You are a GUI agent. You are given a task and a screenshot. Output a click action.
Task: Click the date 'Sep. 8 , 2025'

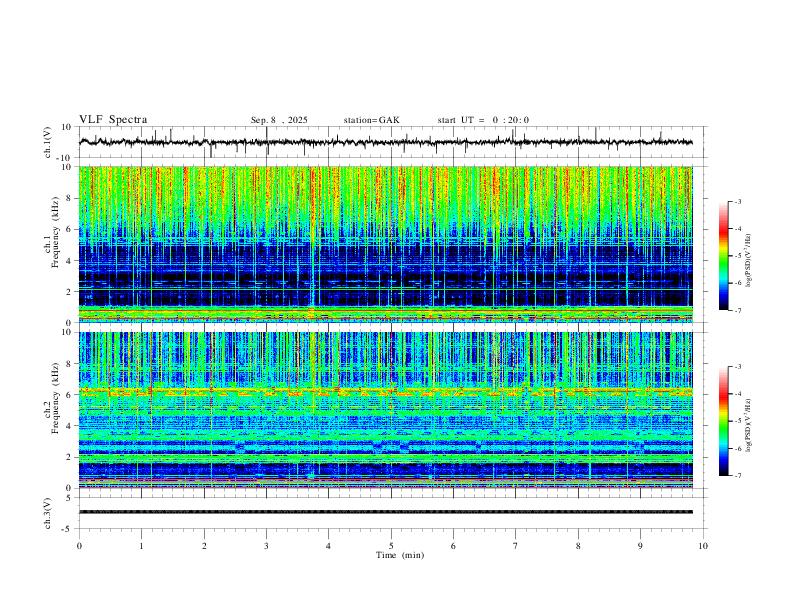279,120
